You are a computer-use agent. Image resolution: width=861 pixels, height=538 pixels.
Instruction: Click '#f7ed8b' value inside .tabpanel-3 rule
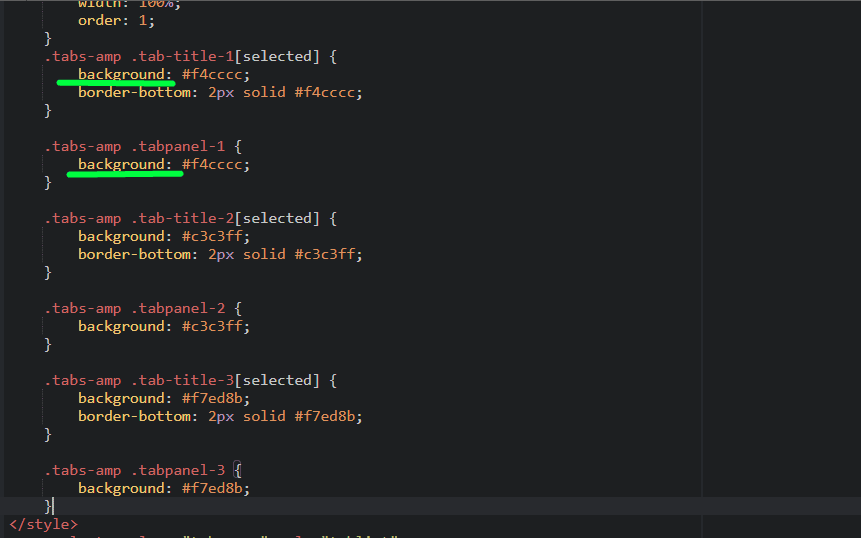click(212, 488)
